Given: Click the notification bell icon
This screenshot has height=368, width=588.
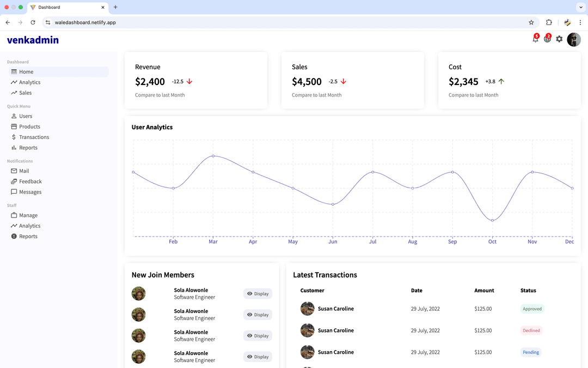Looking at the screenshot, I should click(535, 39).
